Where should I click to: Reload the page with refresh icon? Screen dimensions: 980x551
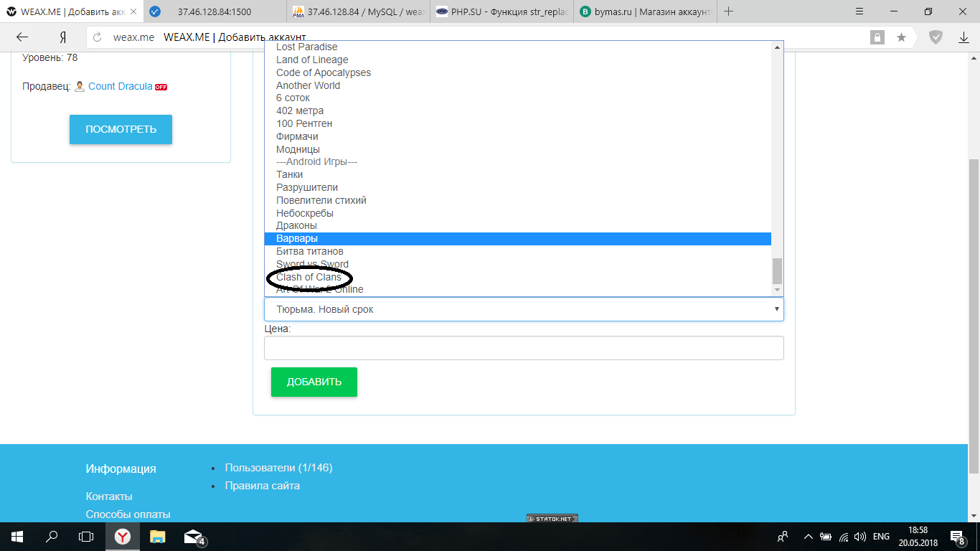coord(98,37)
